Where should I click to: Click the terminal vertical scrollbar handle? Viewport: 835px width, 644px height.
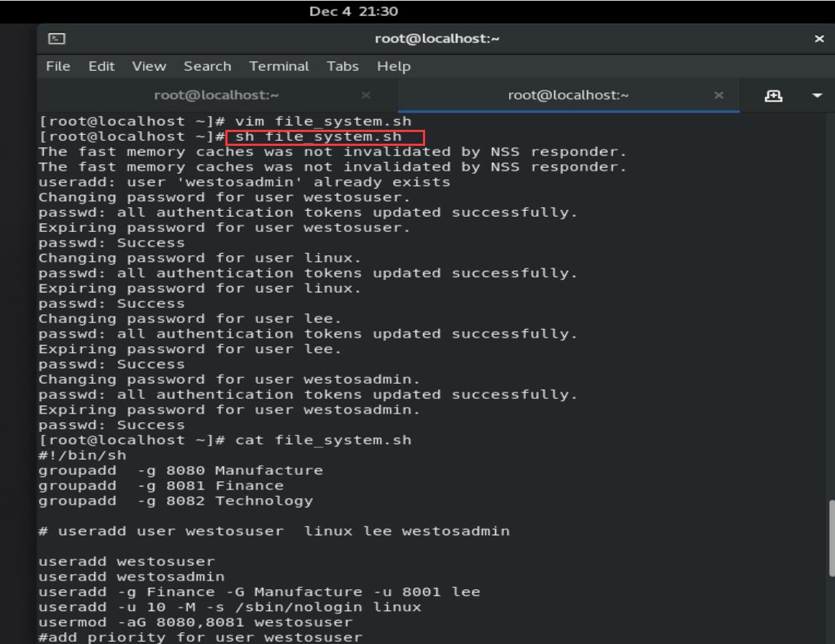tap(831, 538)
